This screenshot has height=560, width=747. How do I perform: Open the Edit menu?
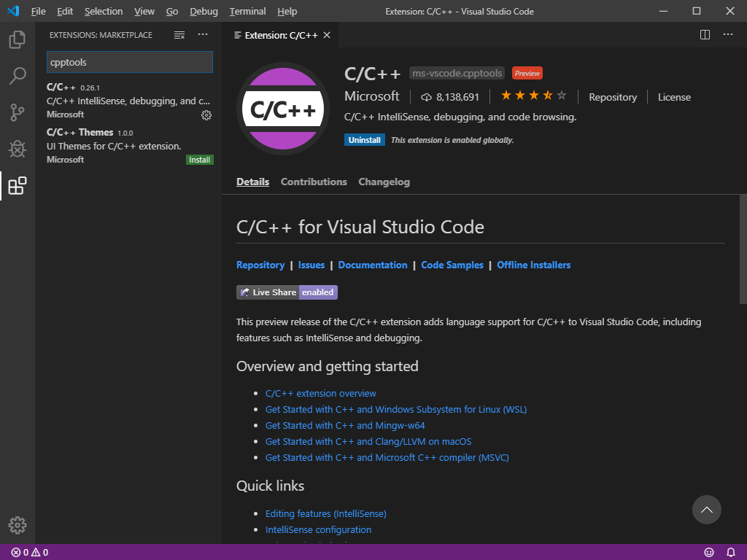point(65,11)
